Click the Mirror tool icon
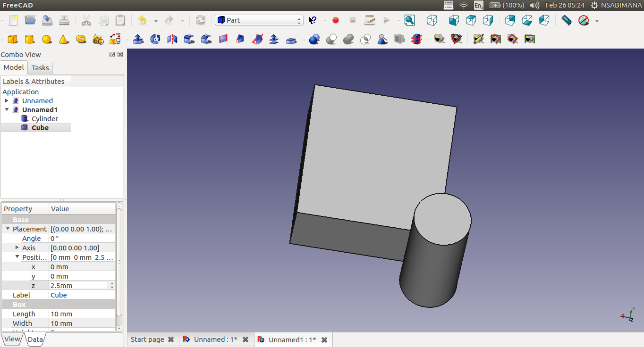 pos(172,39)
